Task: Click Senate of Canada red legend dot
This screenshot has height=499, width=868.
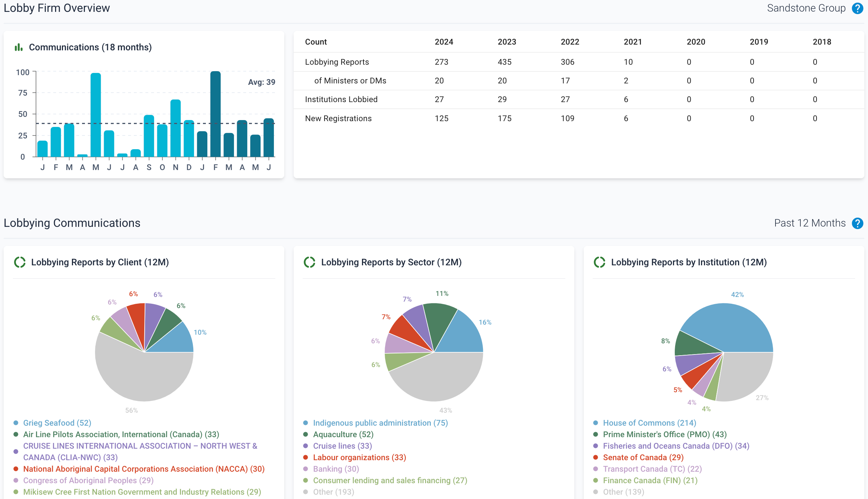Action: 596,457
